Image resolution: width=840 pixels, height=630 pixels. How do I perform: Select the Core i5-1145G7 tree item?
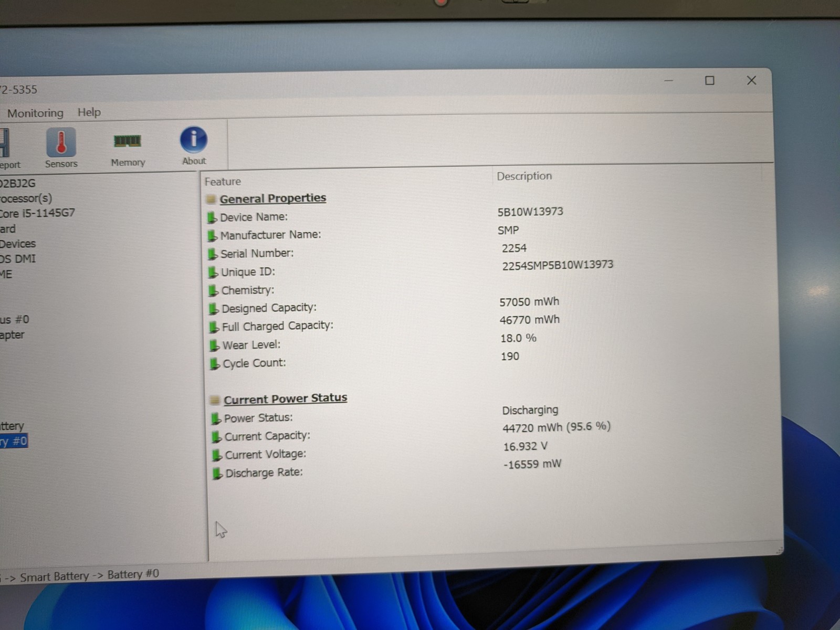coord(37,213)
